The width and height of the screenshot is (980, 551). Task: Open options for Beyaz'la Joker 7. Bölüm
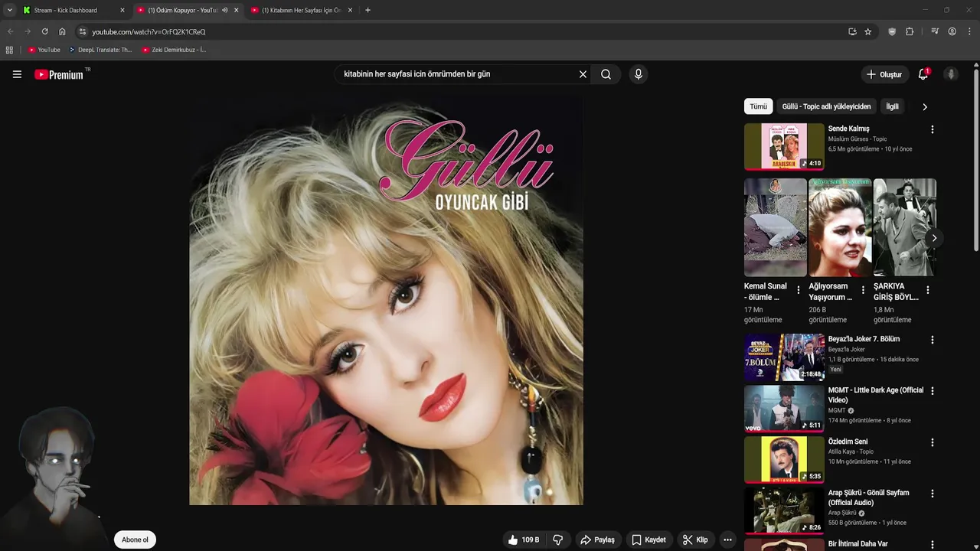[932, 340]
